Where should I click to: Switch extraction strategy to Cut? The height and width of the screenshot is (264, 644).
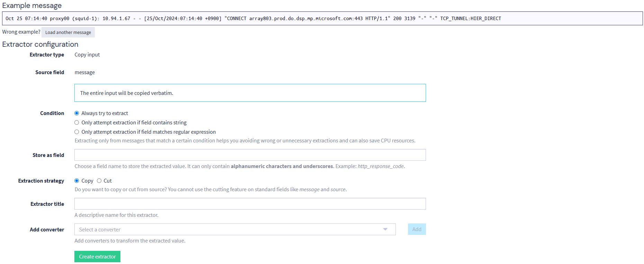point(99,181)
